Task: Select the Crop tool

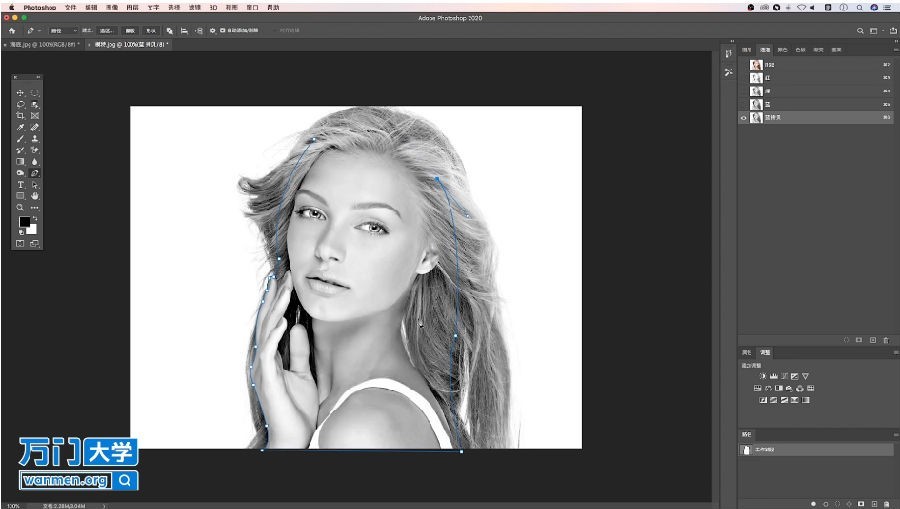Action: (20, 116)
